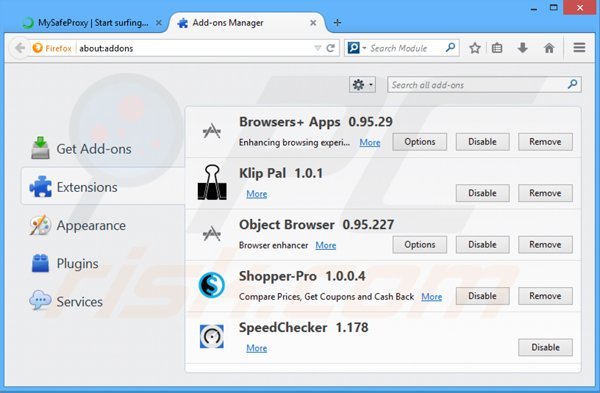Select the Object Browser 0.95.227 title
This screenshot has width=600, height=393.
pyautogui.click(x=316, y=225)
